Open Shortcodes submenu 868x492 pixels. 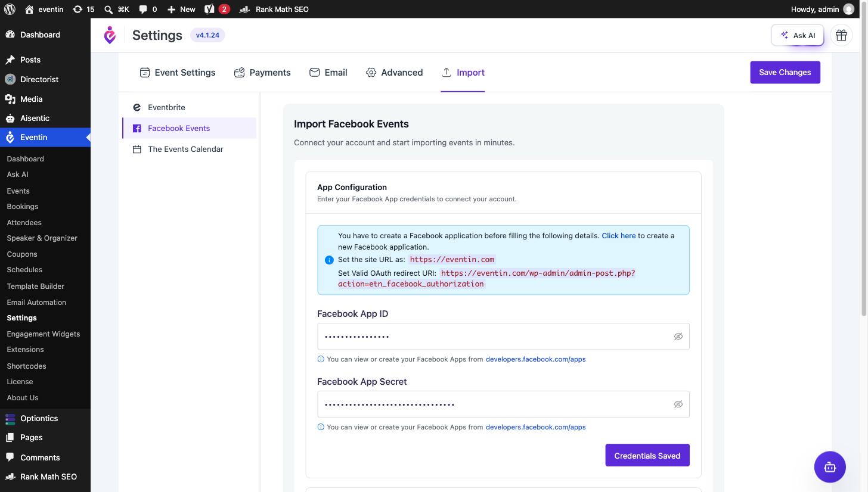pyautogui.click(x=26, y=366)
